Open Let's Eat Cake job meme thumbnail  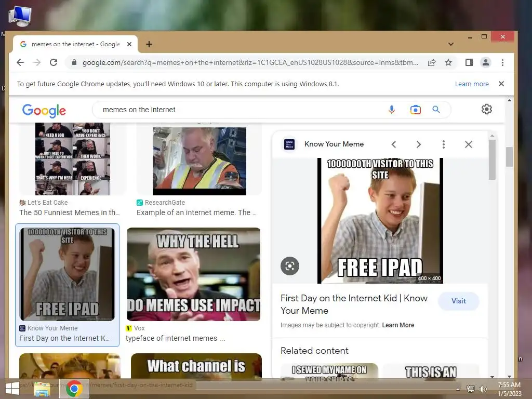(73, 159)
